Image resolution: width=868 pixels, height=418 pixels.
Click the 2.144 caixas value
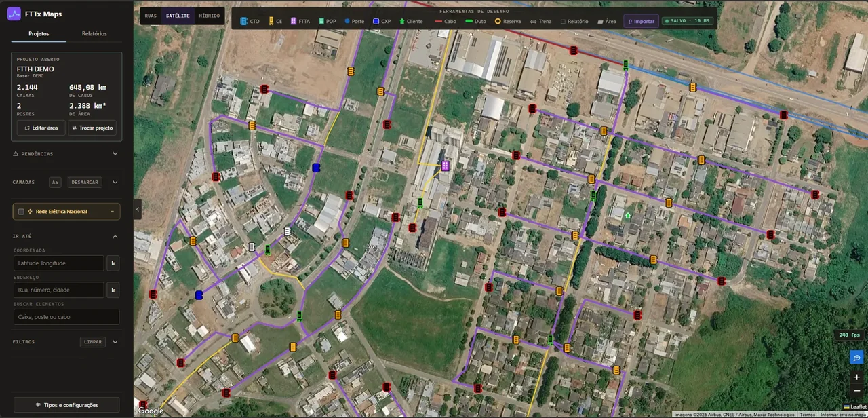[x=27, y=87]
